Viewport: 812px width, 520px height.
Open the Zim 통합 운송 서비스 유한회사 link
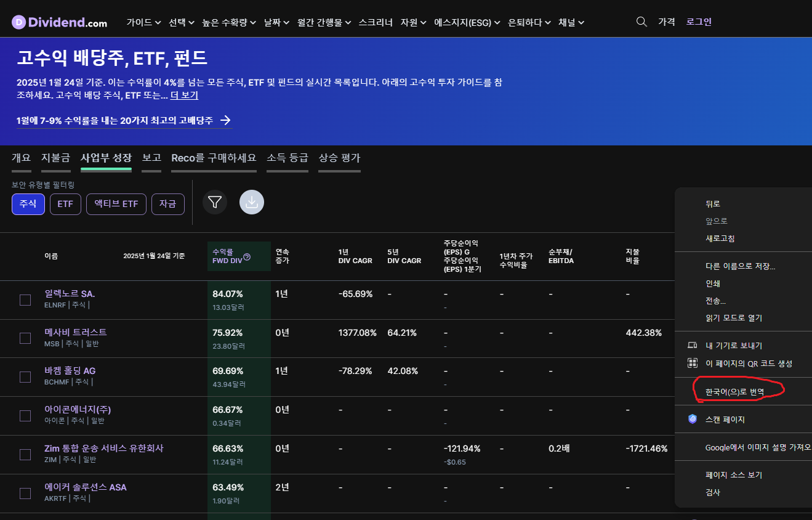(104, 448)
